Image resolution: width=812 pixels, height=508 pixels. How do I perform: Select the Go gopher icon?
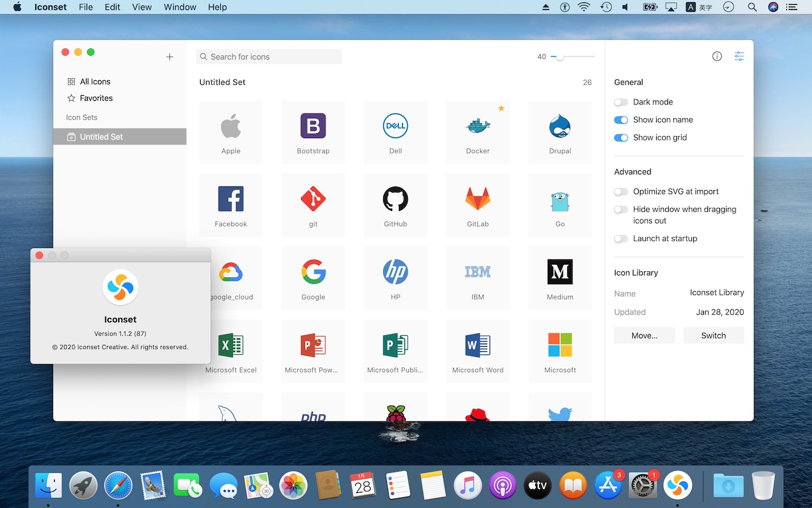pos(560,201)
